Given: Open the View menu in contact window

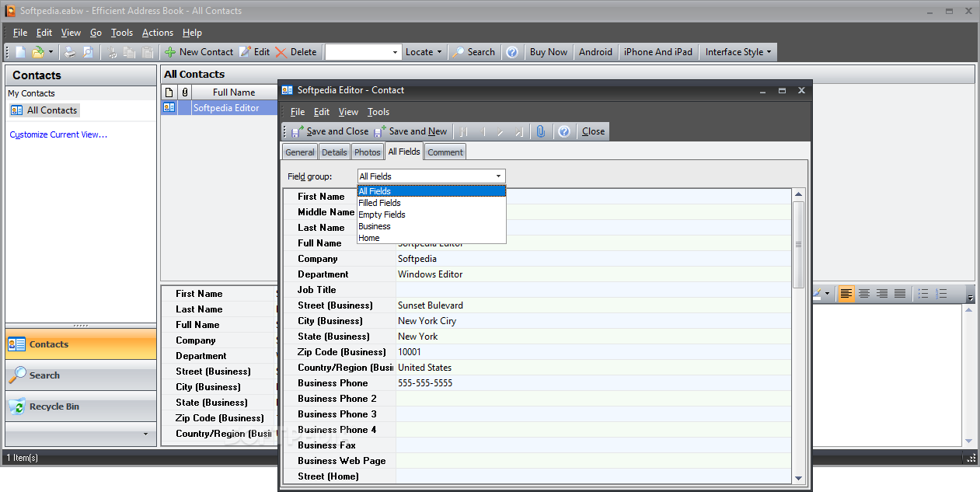Looking at the screenshot, I should [x=349, y=112].
